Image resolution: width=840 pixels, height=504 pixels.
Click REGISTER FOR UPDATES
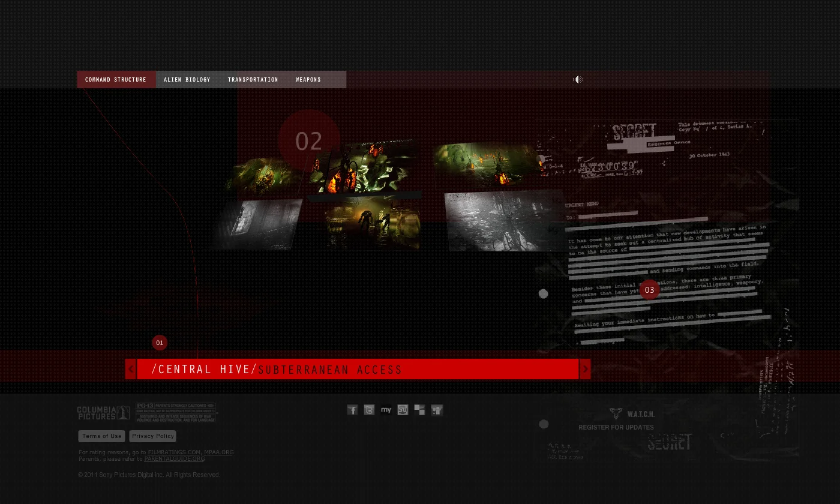point(616,427)
